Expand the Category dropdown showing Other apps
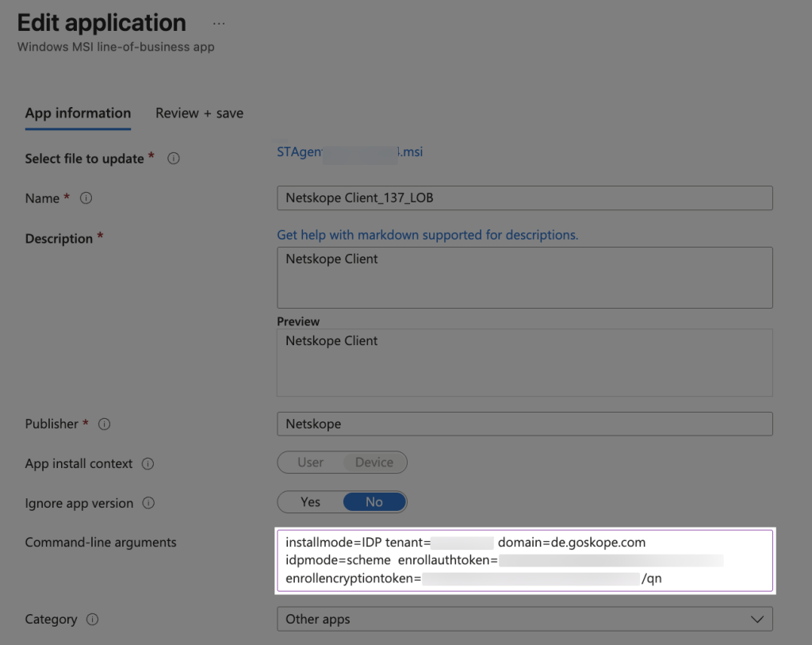 [x=525, y=619]
